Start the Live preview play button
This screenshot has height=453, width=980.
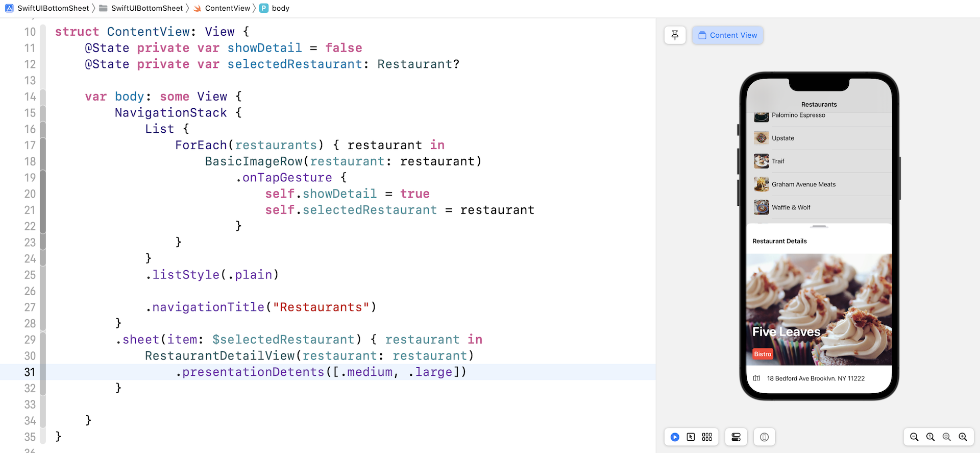tap(675, 437)
